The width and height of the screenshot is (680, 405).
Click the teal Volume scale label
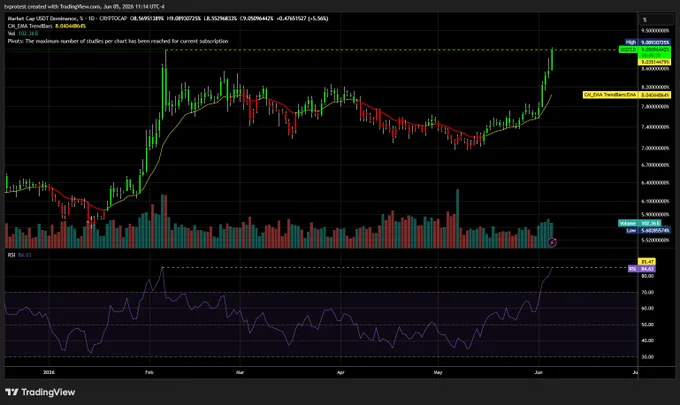(640, 223)
